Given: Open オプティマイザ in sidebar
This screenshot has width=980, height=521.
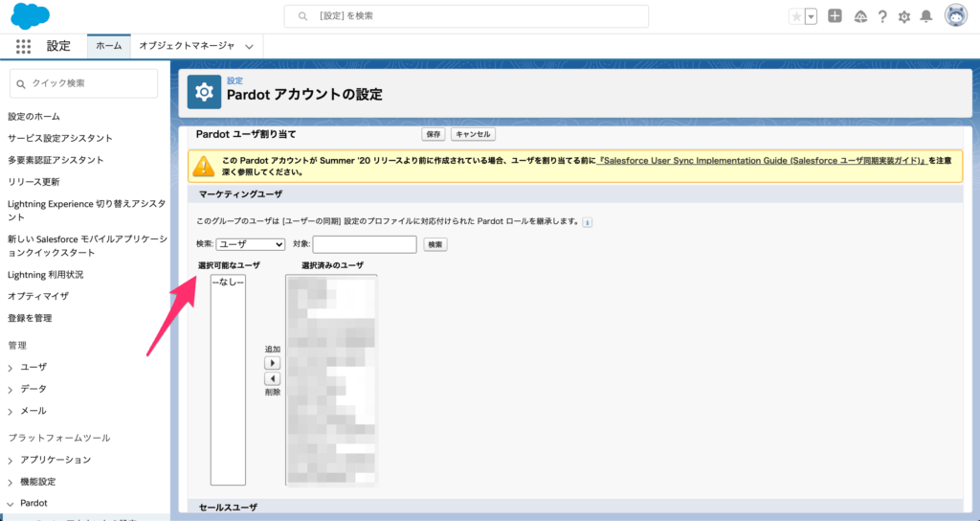Looking at the screenshot, I should point(38,296).
